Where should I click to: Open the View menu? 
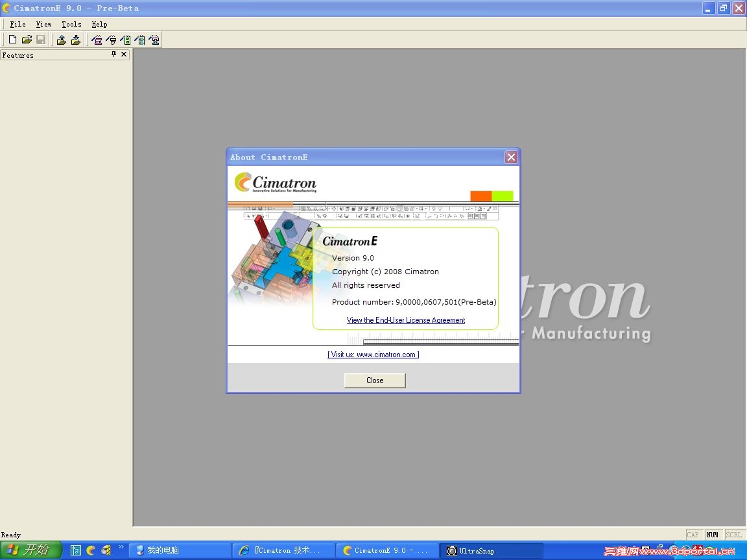43,24
